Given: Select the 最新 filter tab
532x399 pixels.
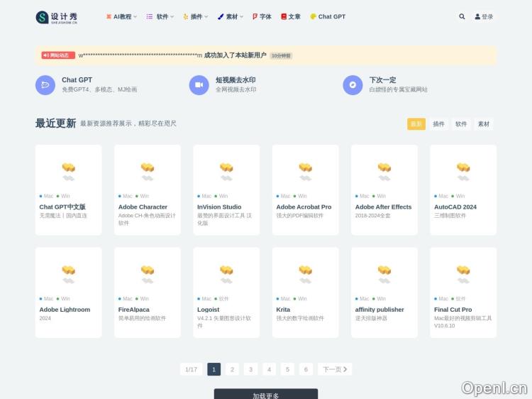Looking at the screenshot, I should (x=416, y=124).
